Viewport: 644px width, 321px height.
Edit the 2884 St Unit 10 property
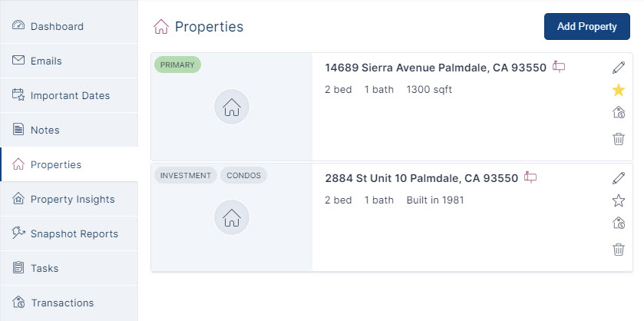coord(619,178)
